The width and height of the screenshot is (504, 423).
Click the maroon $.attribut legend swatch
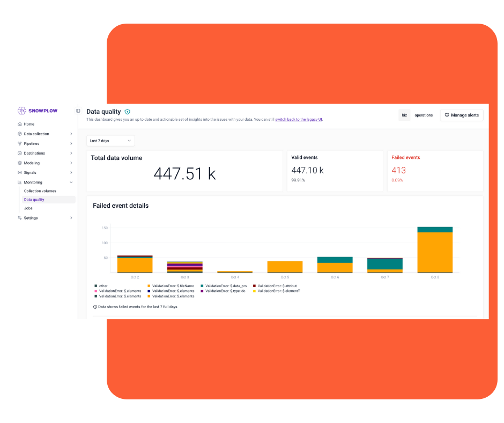[254, 286]
